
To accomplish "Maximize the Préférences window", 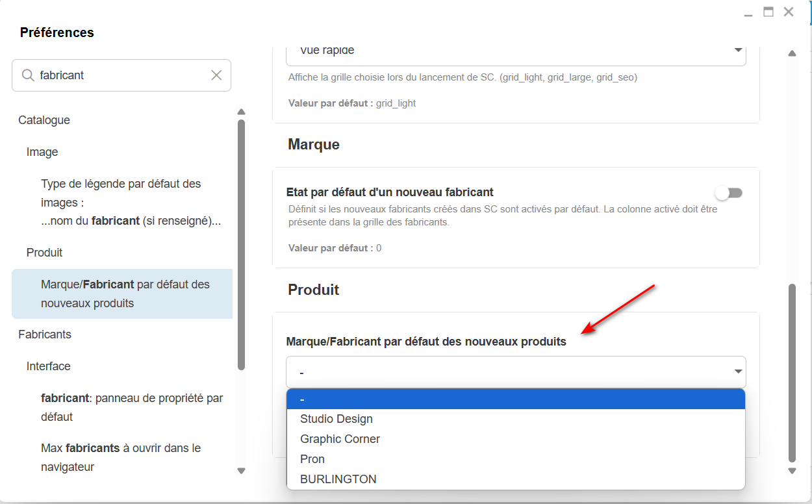I will (768, 12).
